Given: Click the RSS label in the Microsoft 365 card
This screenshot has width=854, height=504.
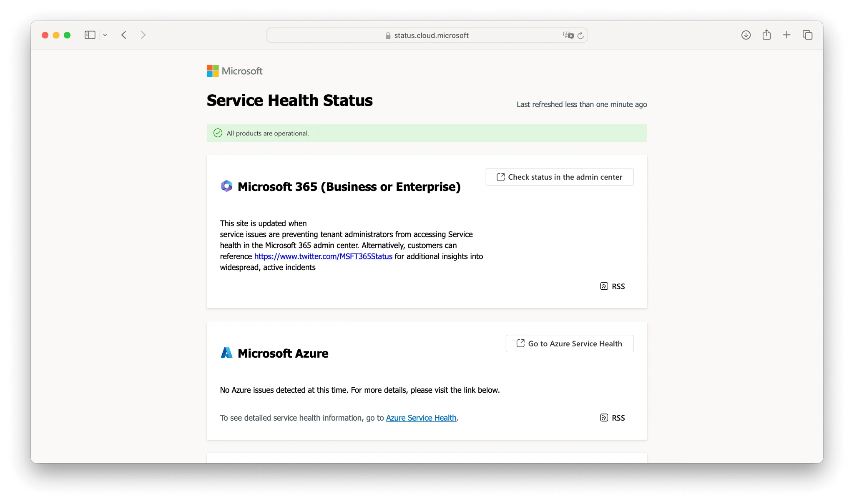Looking at the screenshot, I should coord(618,286).
